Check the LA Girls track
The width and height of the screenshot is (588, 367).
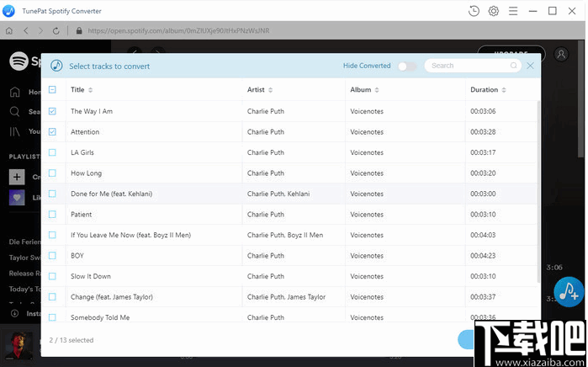point(52,152)
